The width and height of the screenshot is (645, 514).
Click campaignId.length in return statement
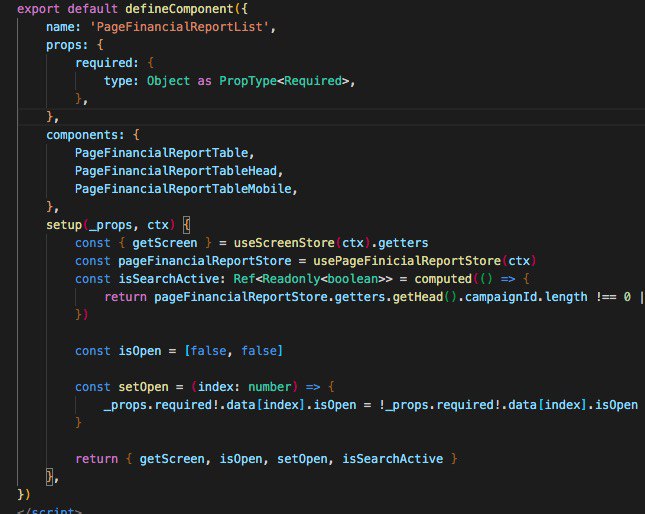(x=526, y=297)
